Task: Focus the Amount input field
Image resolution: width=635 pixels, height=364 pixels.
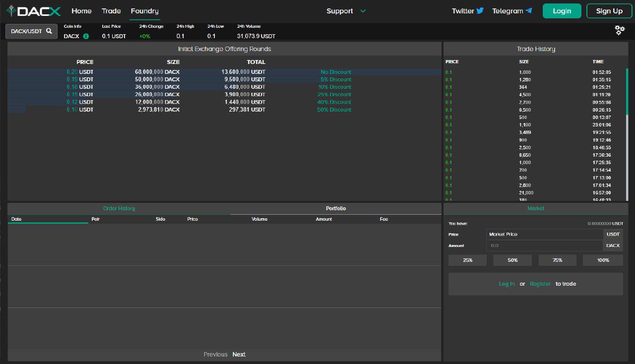Action: pos(544,245)
